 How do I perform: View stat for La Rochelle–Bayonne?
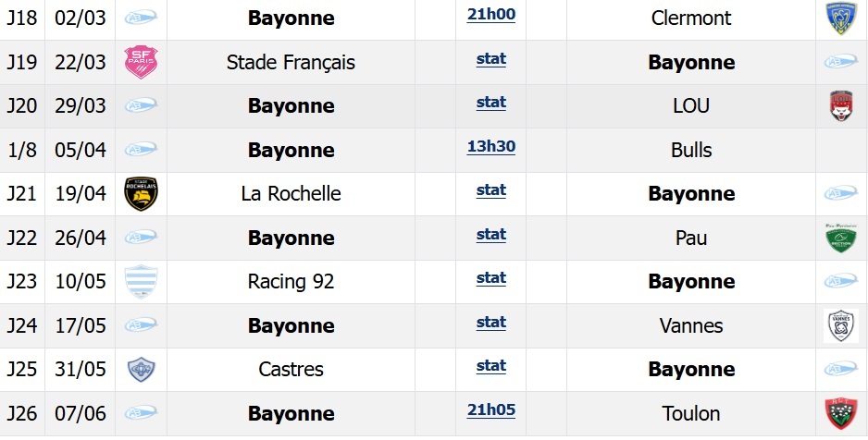tap(490, 189)
